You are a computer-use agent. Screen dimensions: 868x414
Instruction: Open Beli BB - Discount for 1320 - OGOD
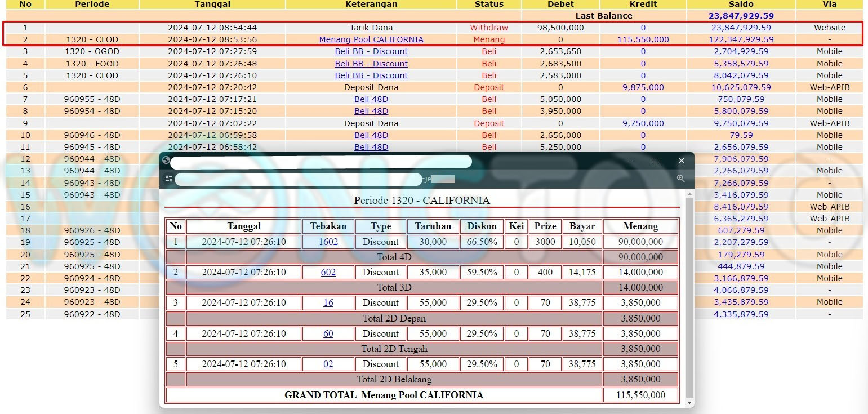(371, 51)
